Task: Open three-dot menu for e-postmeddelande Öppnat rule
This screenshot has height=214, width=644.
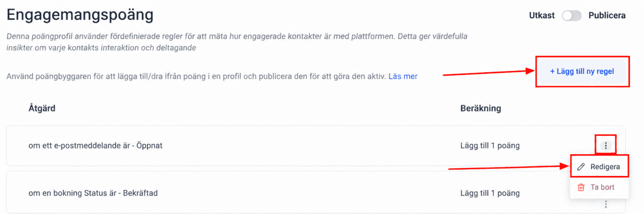Action: pyautogui.click(x=605, y=146)
